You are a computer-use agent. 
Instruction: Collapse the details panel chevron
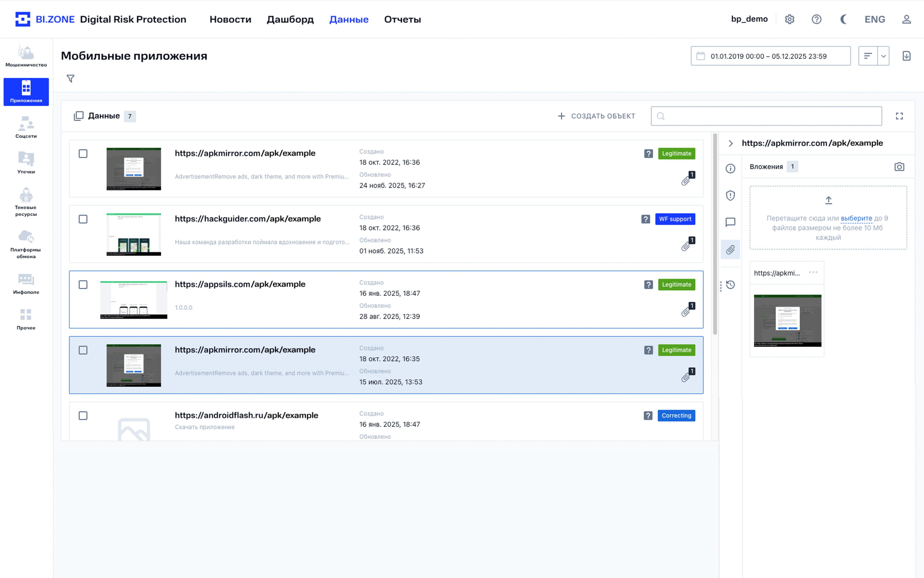coord(730,143)
